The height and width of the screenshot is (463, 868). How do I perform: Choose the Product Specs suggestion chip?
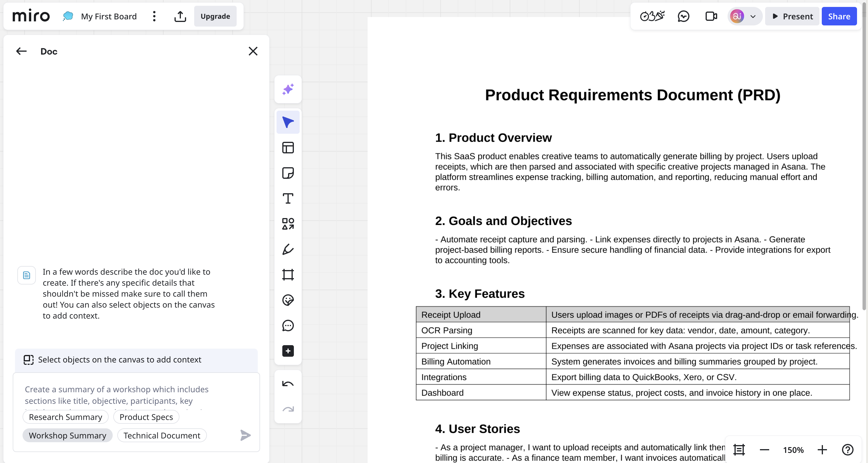[x=146, y=417]
